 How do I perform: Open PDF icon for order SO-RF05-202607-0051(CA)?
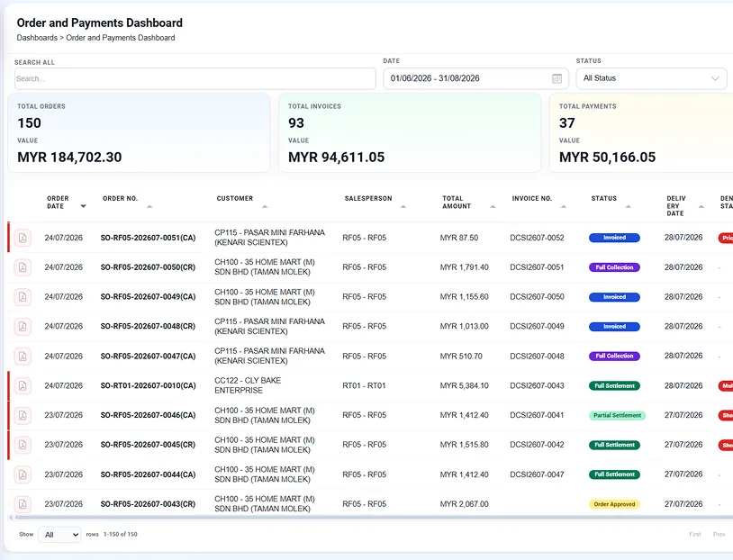point(23,238)
